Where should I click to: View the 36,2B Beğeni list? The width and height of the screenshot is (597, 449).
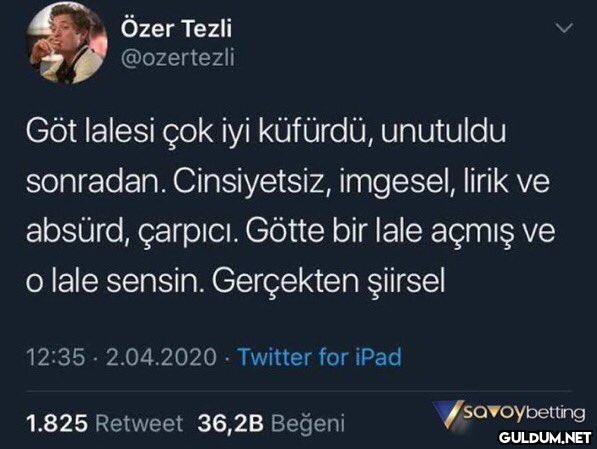point(271,423)
